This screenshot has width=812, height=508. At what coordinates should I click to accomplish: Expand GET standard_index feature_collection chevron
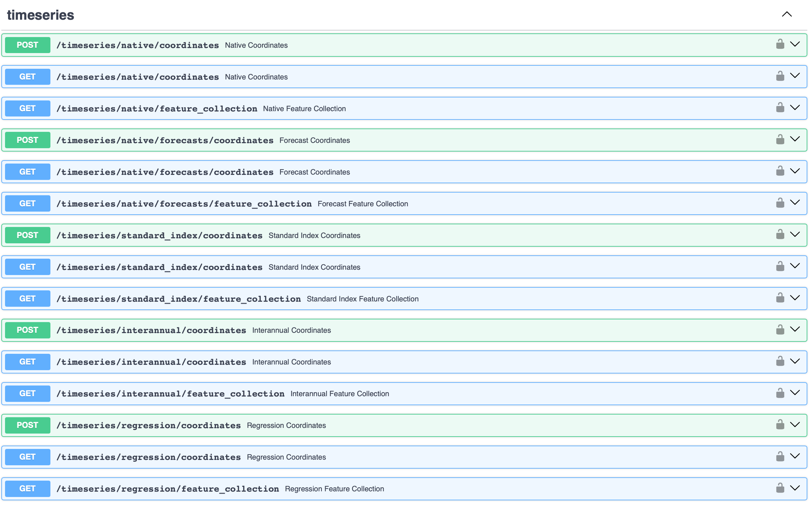[x=795, y=298]
